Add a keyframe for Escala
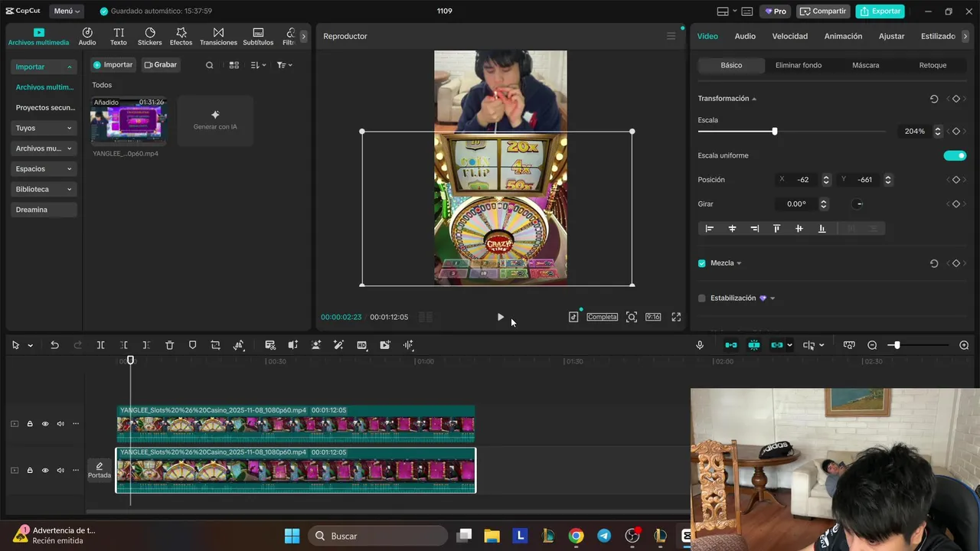This screenshot has width=980, height=551. (955, 132)
